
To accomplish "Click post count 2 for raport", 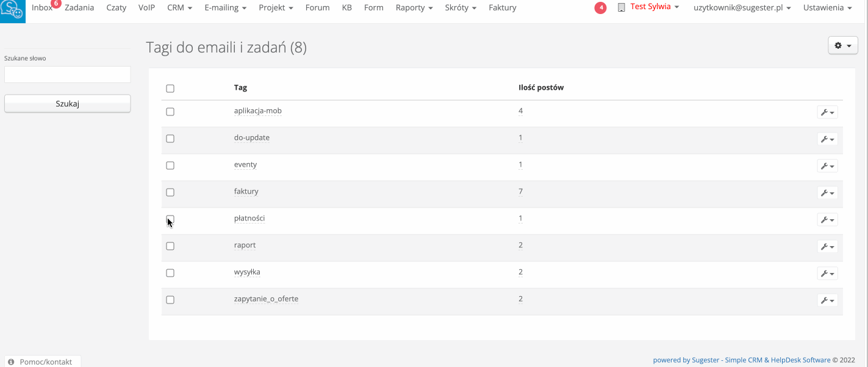I will 521,245.
